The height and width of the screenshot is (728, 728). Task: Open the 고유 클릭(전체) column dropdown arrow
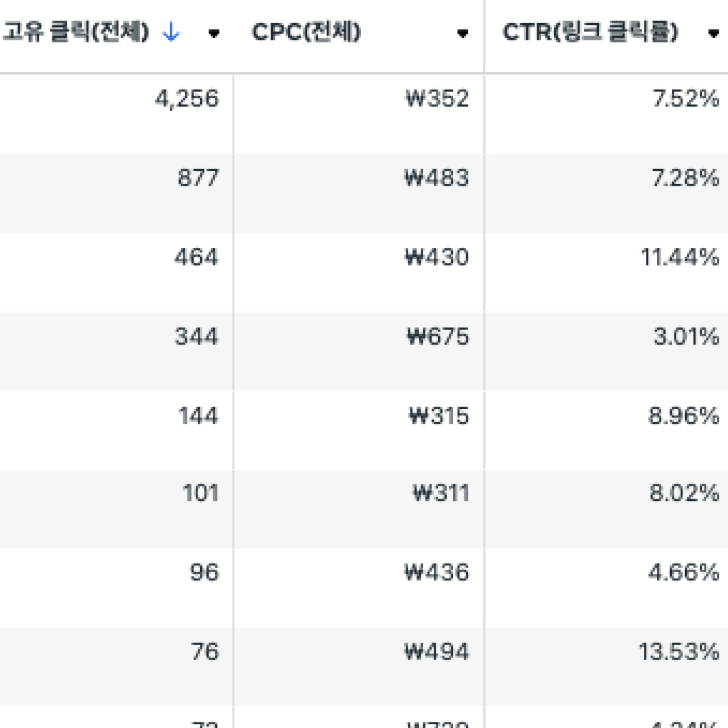coord(214,34)
